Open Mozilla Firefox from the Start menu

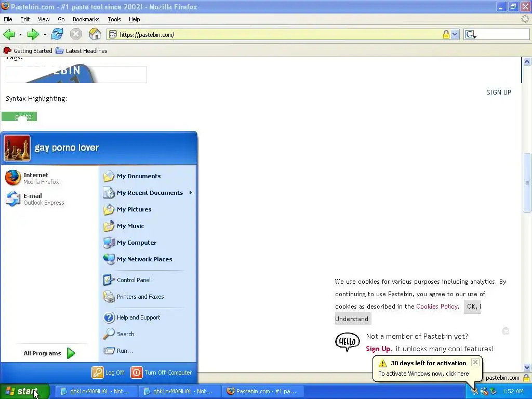click(49, 178)
